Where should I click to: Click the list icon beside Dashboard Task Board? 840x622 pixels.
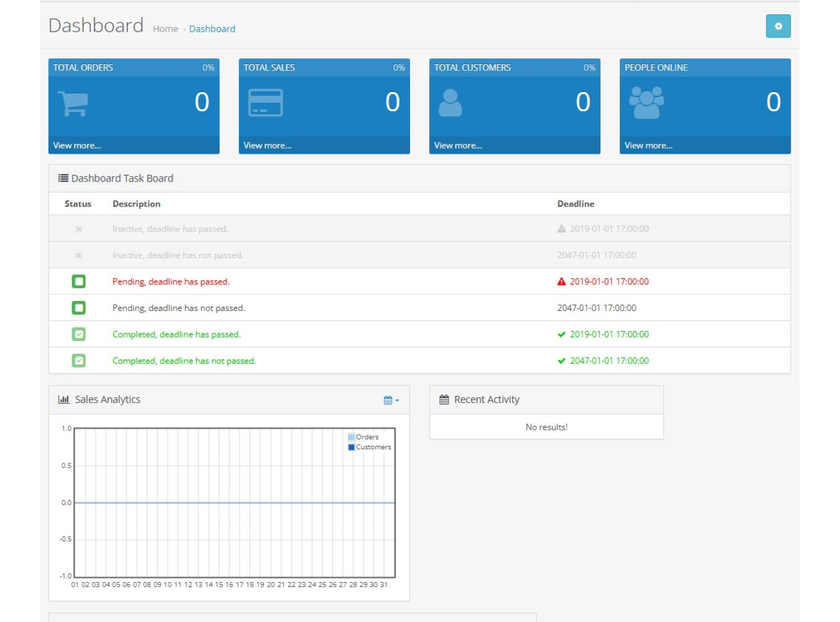pos(63,177)
